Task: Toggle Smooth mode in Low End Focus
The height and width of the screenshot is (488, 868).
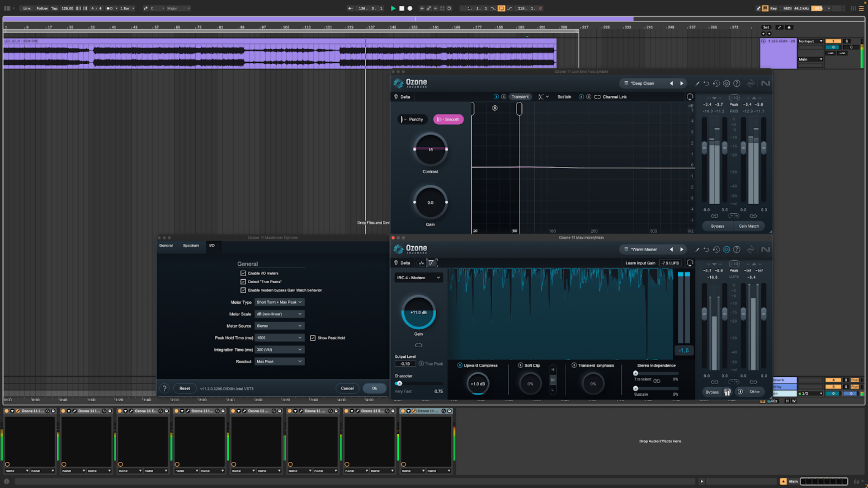Action: click(448, 119)
